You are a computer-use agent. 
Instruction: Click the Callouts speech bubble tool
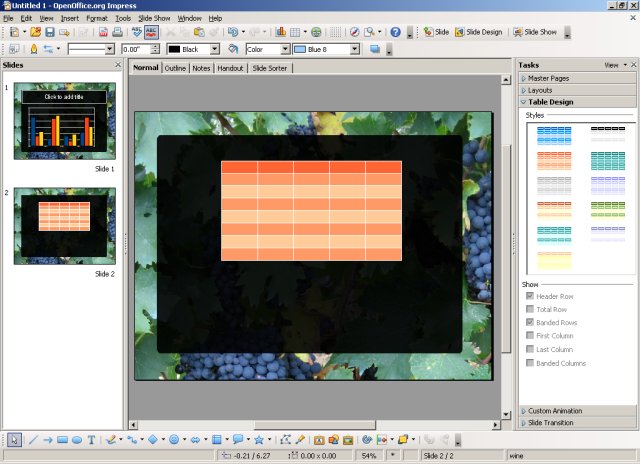(x=238, y=440)
